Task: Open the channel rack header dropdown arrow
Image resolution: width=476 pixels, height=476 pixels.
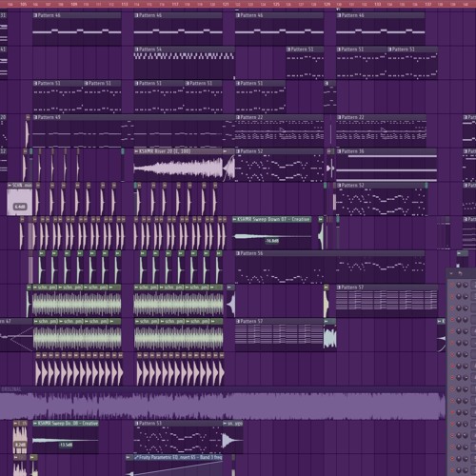Action: [x=451, y=273]
